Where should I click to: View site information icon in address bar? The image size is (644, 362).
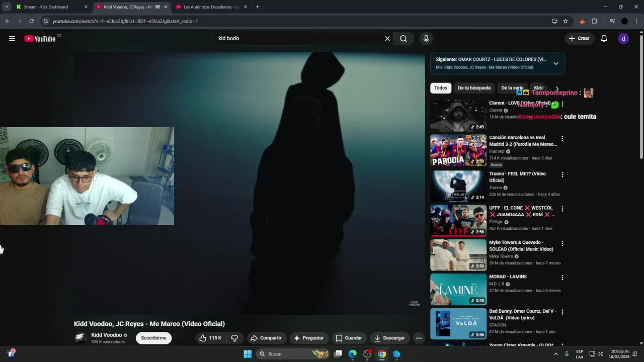[46, 21]
